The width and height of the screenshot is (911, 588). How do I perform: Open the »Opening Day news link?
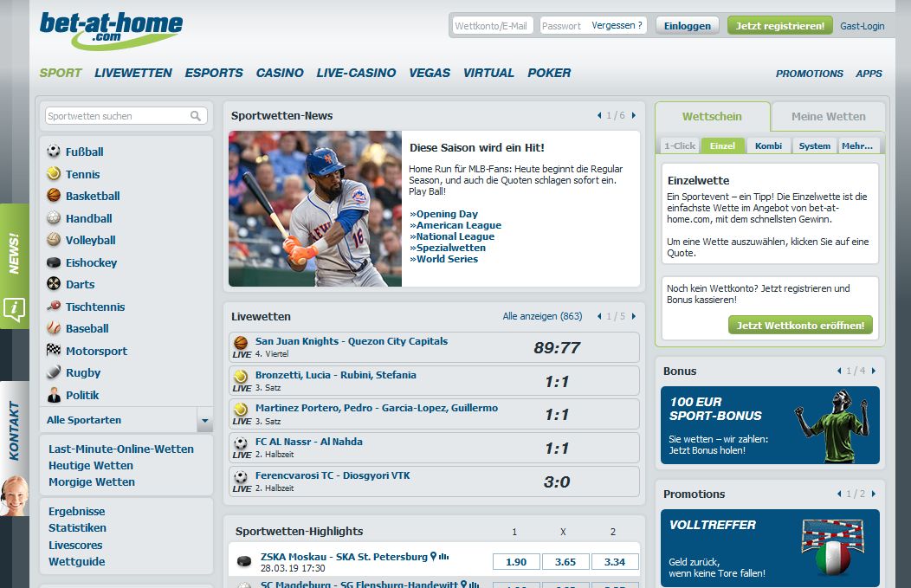444,214
